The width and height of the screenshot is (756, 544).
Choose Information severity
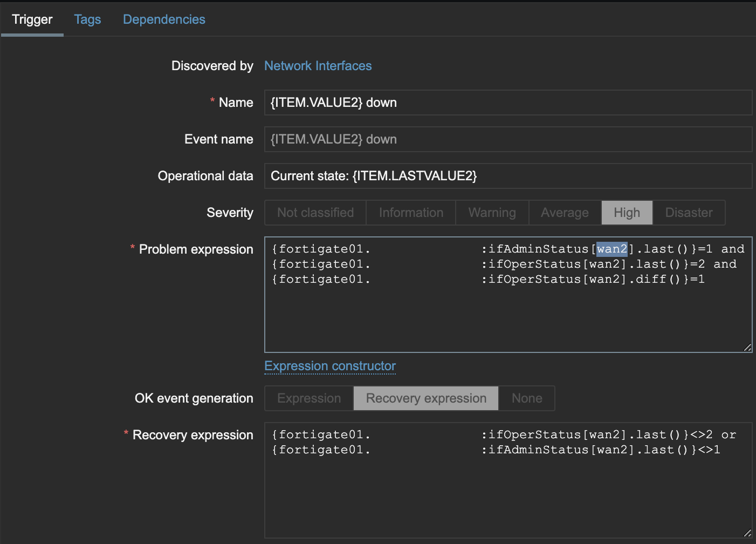(411, 213)
